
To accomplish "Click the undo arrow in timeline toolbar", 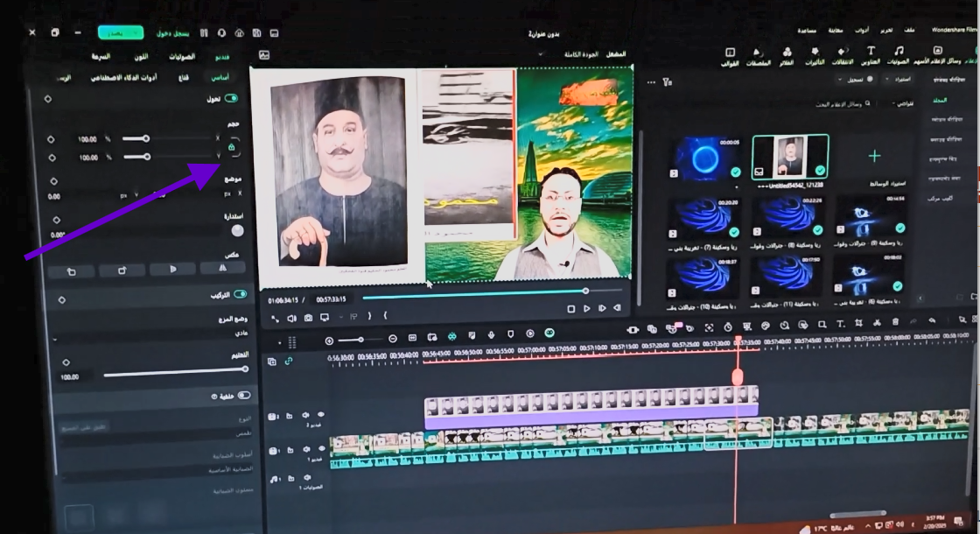I will pos(932,320).
